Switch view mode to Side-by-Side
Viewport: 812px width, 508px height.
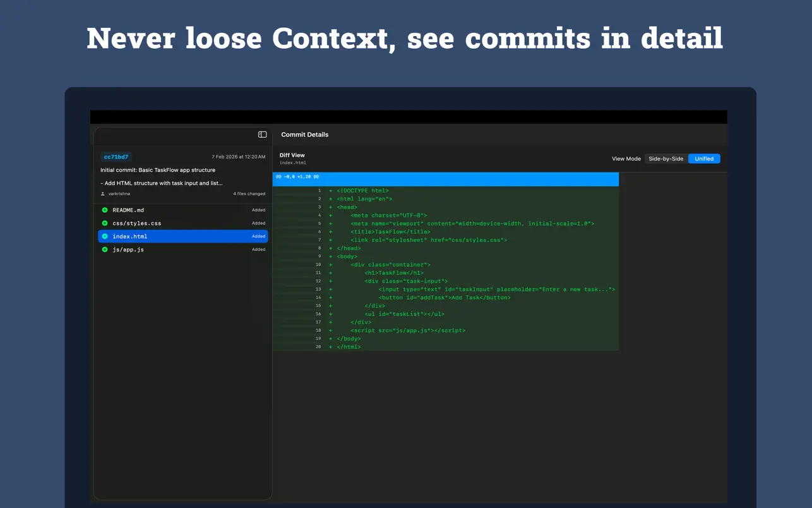click(x=666, y=159)
